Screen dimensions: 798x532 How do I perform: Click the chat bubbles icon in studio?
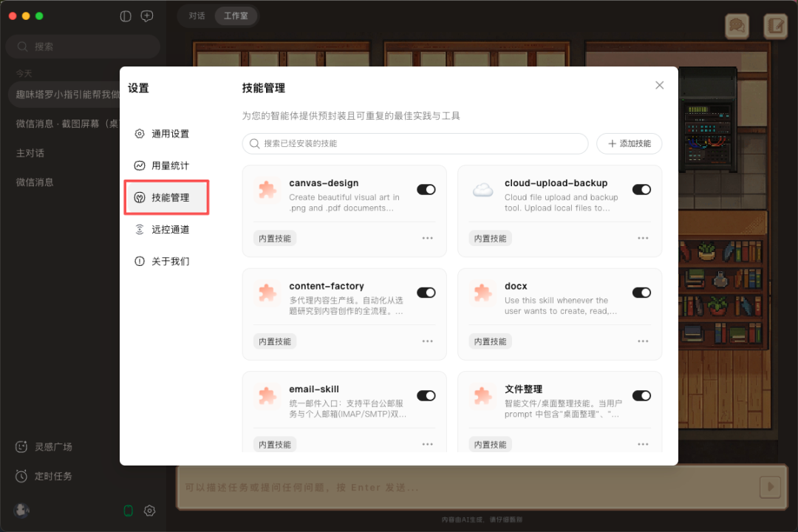737,25
